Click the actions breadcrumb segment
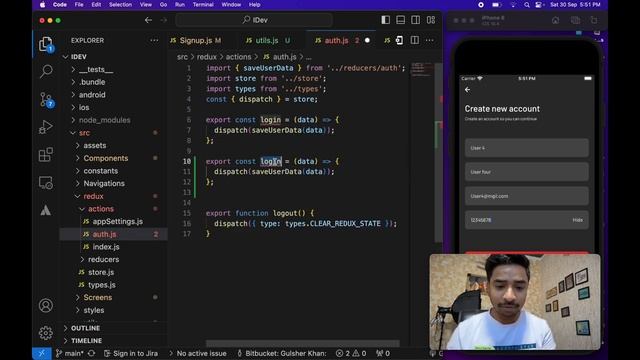Viewport: 640px width, 360px height. click(x=238, y=57)
